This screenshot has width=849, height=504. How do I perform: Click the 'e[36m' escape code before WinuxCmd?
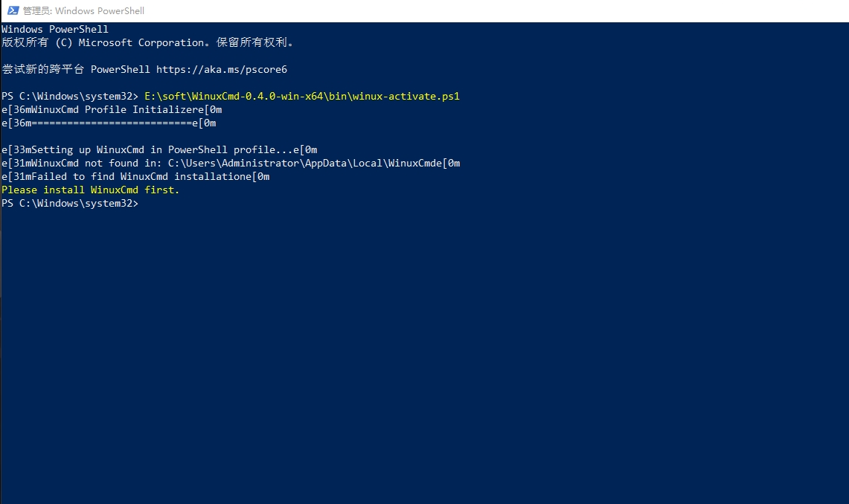(x=16, y=110)
